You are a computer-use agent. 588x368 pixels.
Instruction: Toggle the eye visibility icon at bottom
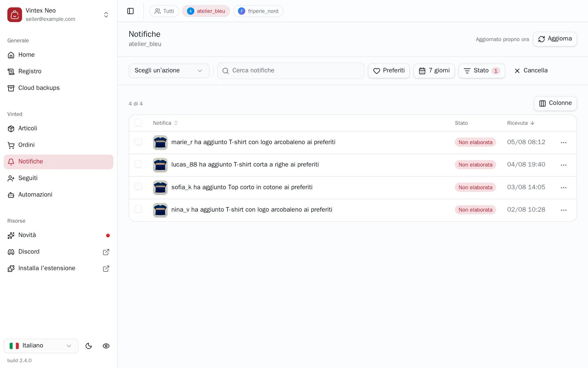[106, 346]
